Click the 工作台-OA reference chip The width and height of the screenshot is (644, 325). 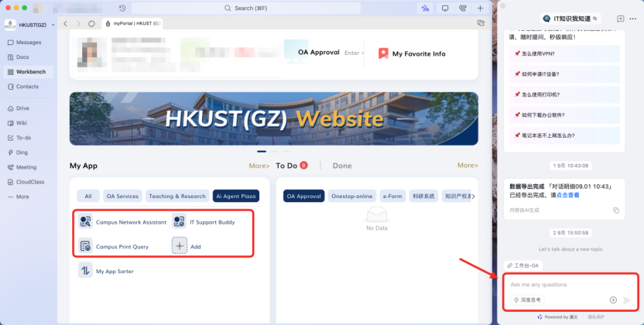point(522,265)
